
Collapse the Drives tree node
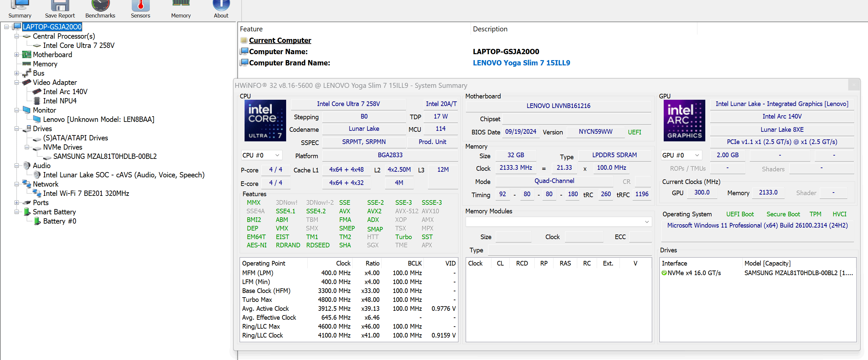point(17,128)
